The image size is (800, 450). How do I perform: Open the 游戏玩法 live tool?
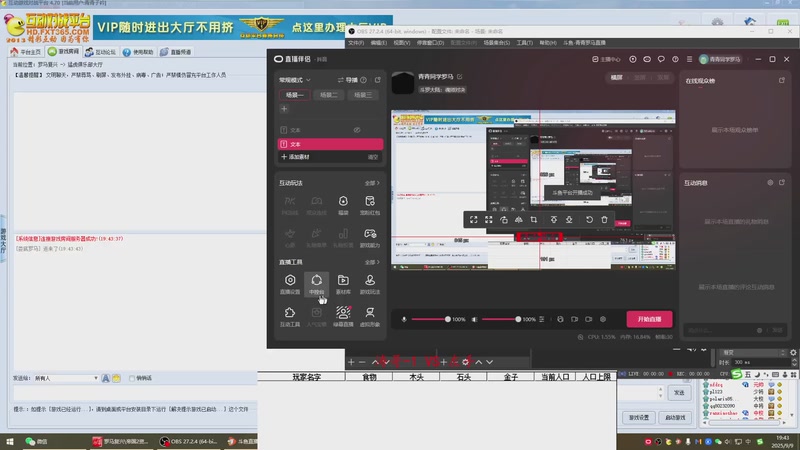[369, 284]
